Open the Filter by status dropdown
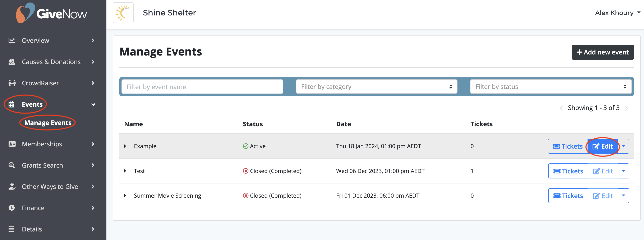This screenshot has width=644, height=240. (551, 87)
